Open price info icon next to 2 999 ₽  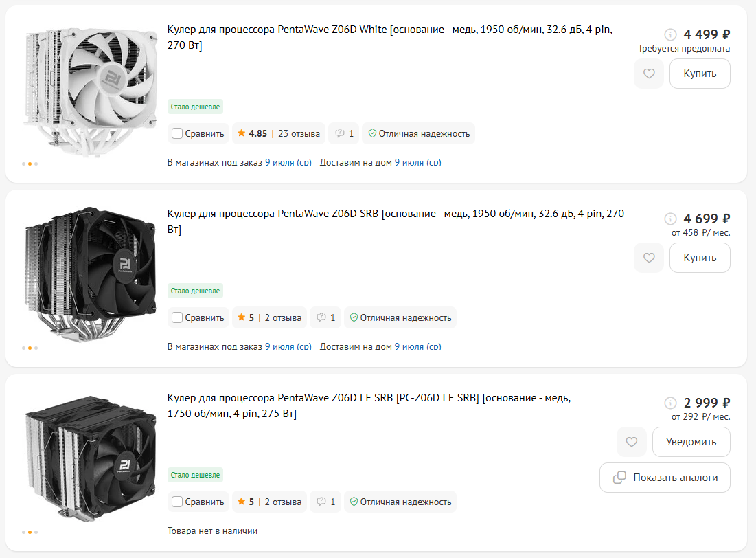[670, 403]
